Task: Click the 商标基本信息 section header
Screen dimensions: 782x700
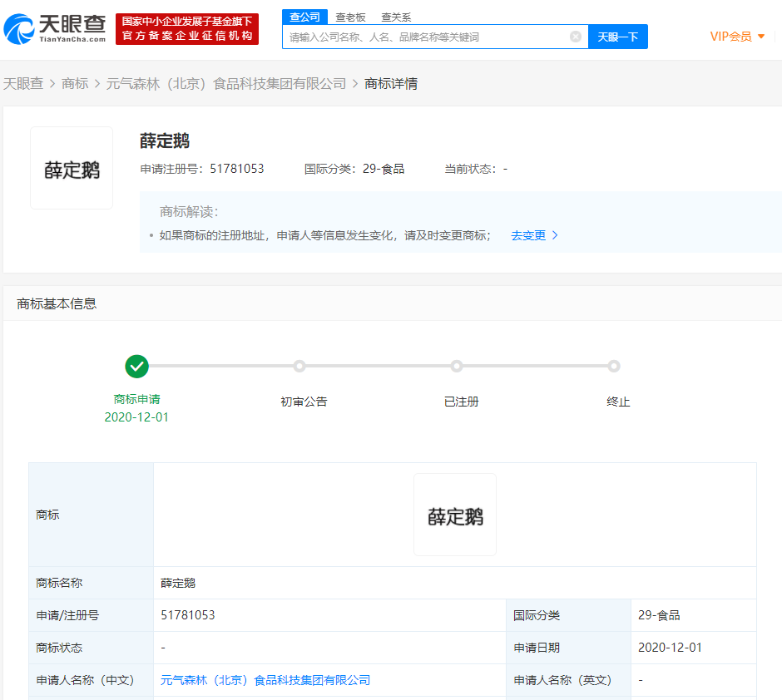Action: pos(57,303)
